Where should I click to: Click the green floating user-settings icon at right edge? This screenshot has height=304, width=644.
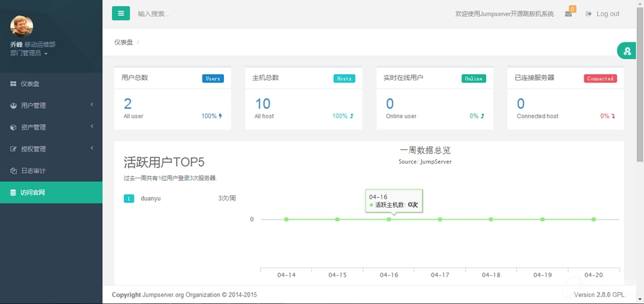pyautogui.click(x=627, y=51)
